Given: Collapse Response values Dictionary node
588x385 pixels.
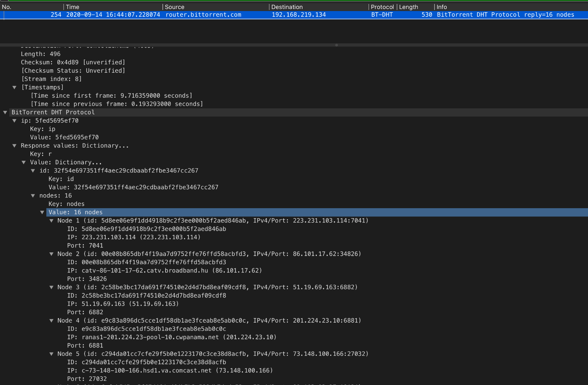Looking at the screenshot, I should 14,146.
